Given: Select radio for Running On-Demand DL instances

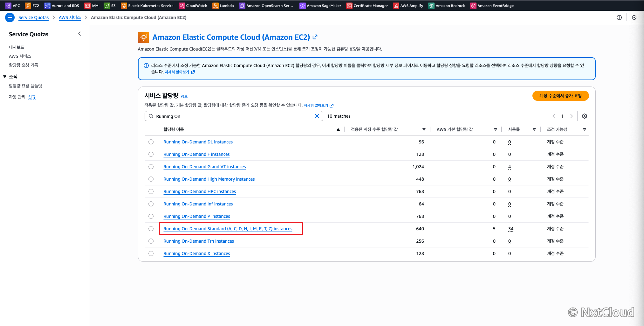Looking at the screenshot, I should (x=151, y=142).
